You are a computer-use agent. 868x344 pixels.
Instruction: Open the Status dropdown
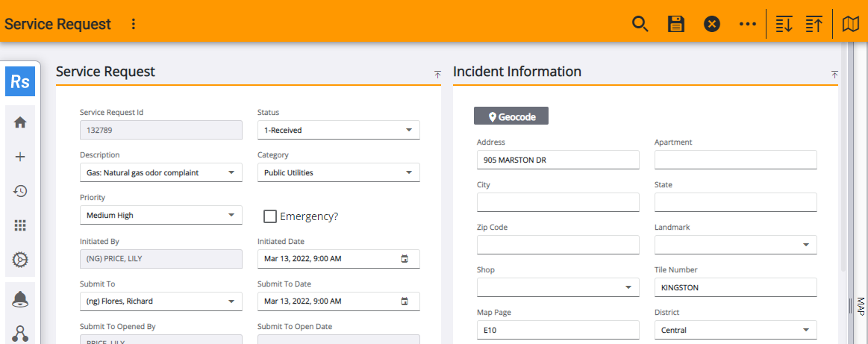[x=338, y=130]
